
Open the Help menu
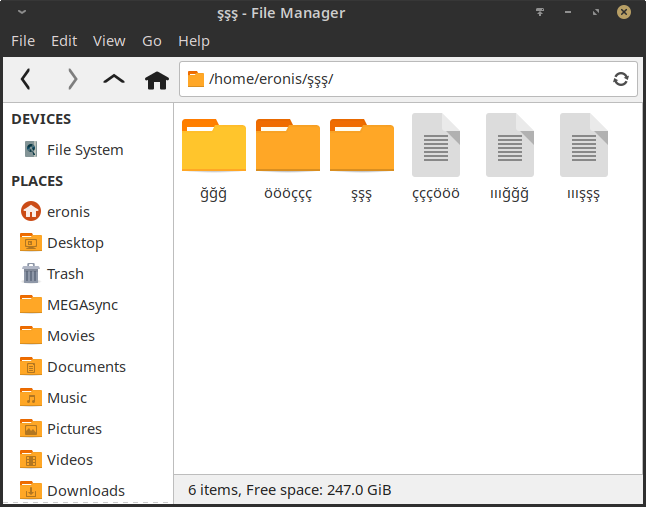pyautogui.click(x=194, y=41)
